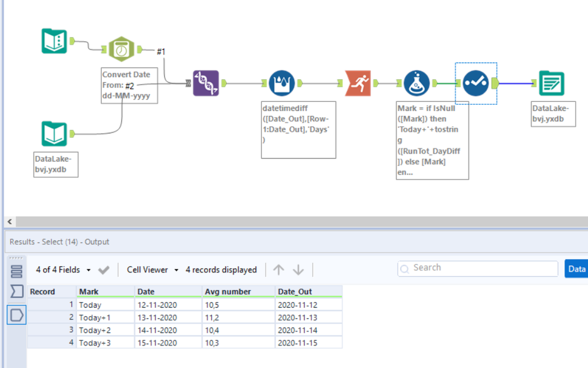Click the Date column header
This screenshot has width=588, height=368.
(x=168, y=291)
